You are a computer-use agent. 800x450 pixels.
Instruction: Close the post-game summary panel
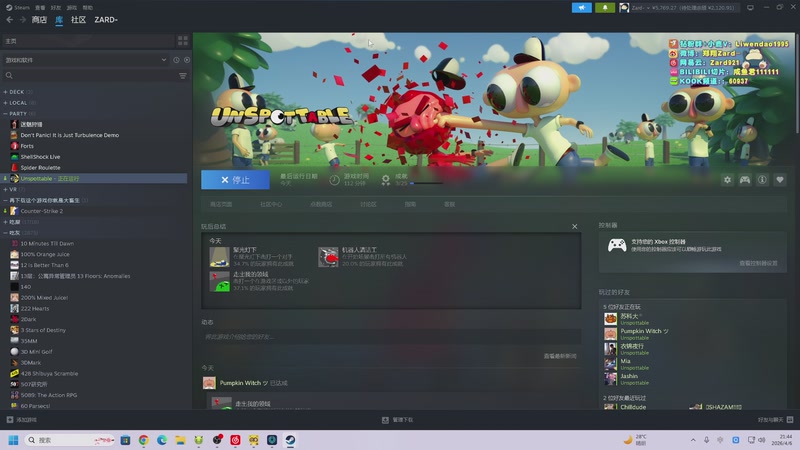coord(574,227)
